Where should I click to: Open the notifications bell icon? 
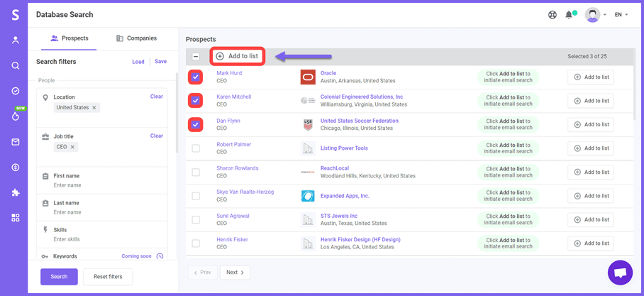click(569, 15)
